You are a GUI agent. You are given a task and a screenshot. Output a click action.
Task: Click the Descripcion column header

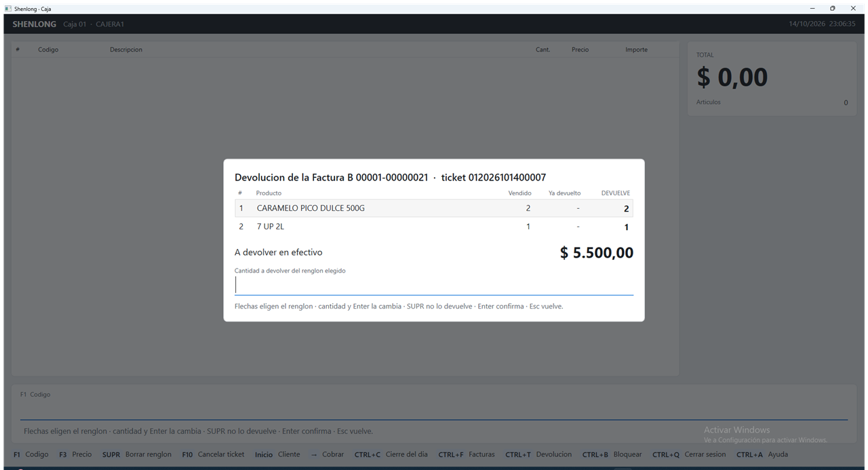click(x=126, y=50)
